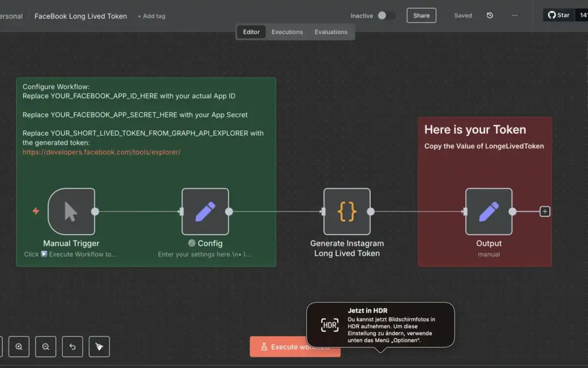Click the Saved status text
Screen dimensions: 588x368
(463, 15)
